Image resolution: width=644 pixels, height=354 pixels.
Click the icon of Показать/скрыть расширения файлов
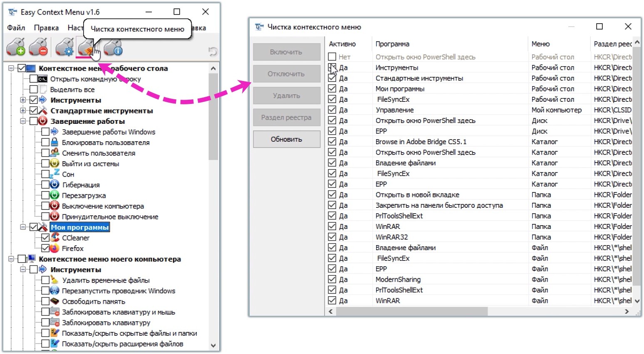54,344
